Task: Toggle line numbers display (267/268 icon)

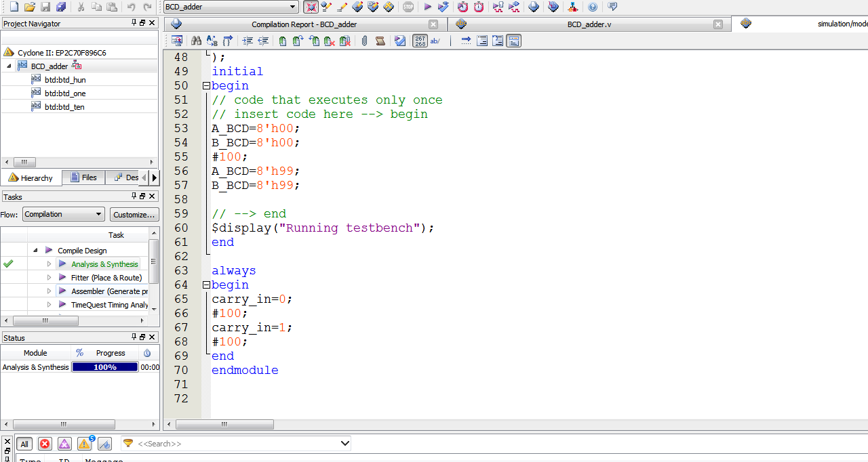Action: [x=420, y=41]
